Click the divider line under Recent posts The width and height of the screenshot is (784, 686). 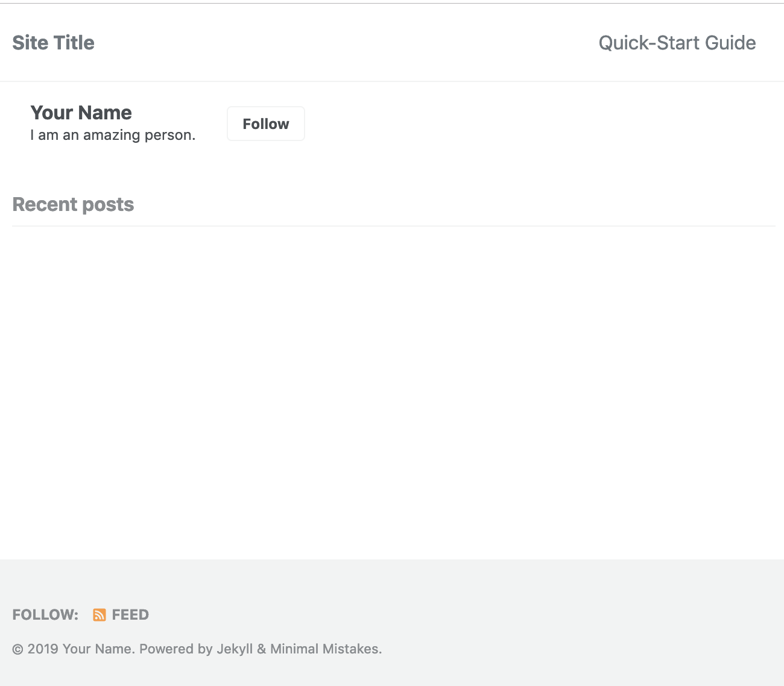393,226
